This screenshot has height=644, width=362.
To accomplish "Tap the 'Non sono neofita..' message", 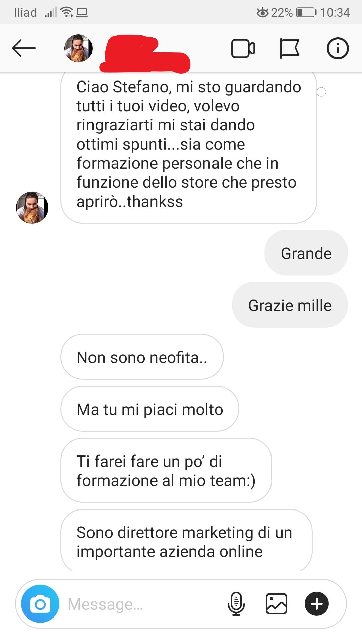I will (x=142, y=357).
